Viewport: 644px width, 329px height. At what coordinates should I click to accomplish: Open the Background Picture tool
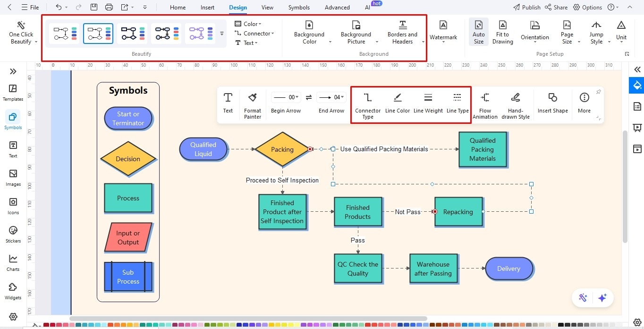(356, 33)
